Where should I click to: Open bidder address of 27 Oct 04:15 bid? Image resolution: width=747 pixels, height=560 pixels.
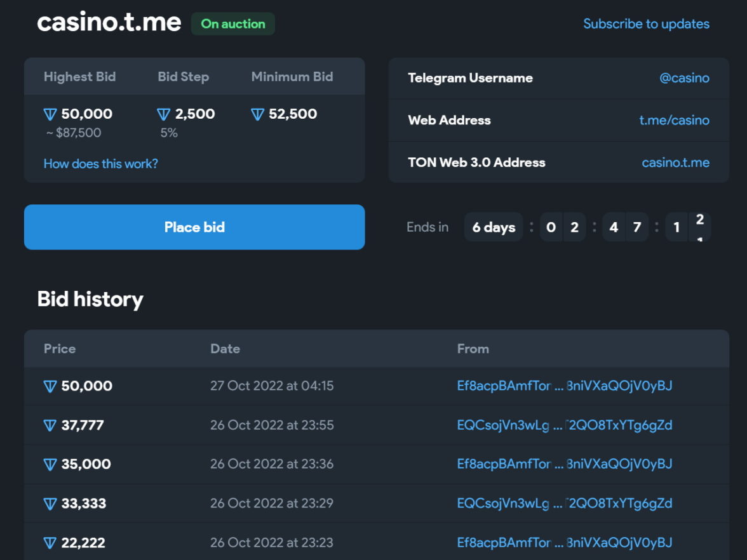[564, 386]
